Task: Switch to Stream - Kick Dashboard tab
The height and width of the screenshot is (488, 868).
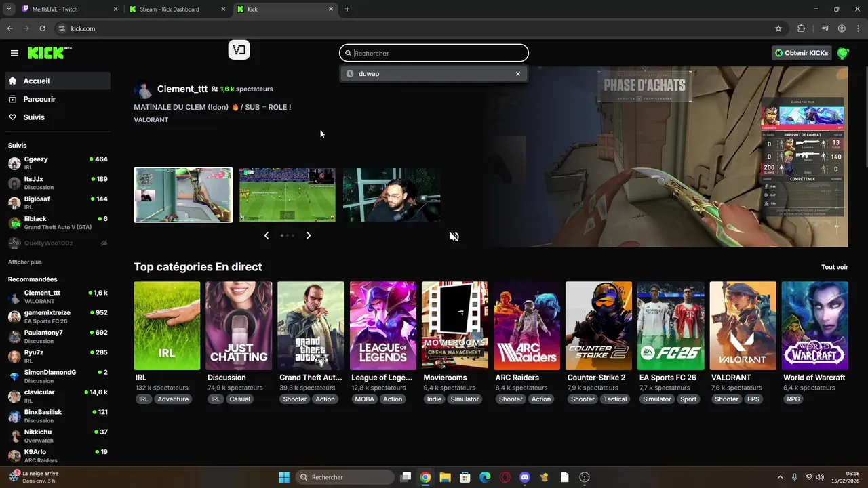Action: [176, 9]
